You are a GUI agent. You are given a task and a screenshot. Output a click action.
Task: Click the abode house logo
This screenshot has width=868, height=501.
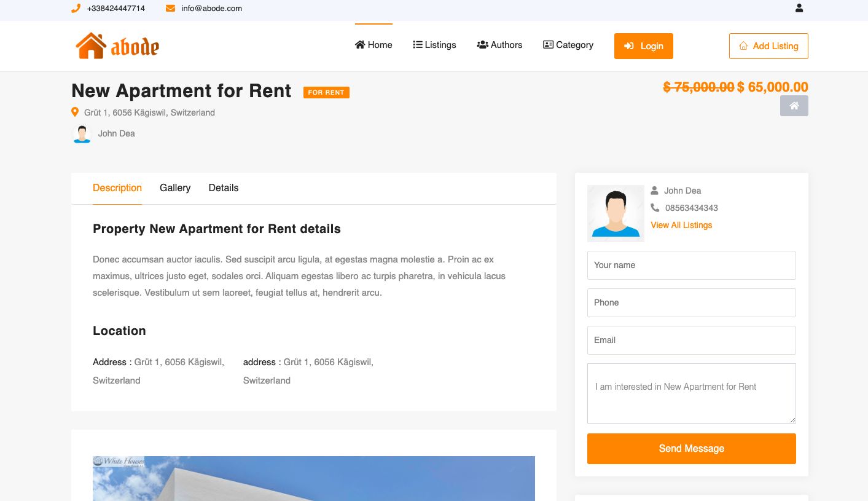(x=117, y=45)
